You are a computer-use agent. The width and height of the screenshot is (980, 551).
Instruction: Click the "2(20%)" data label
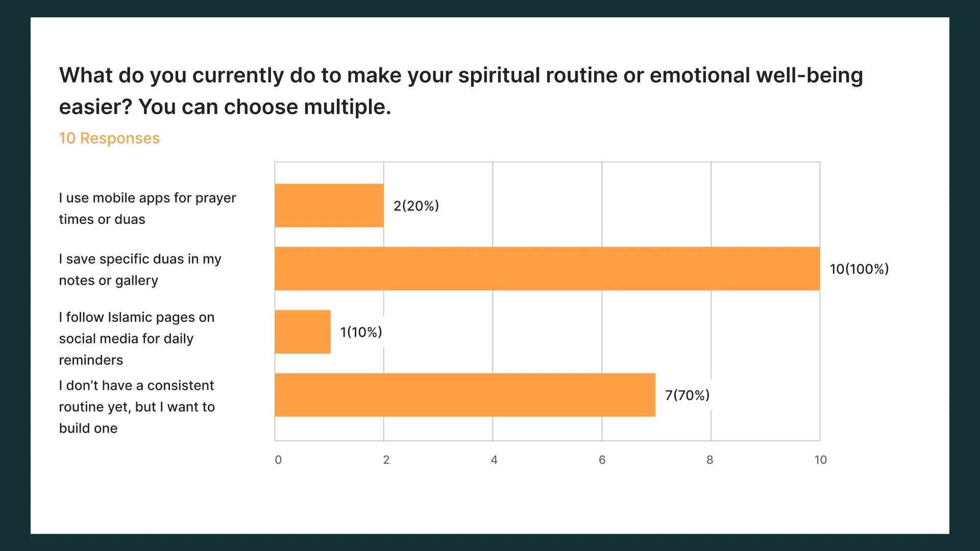[x=416, y=206]
